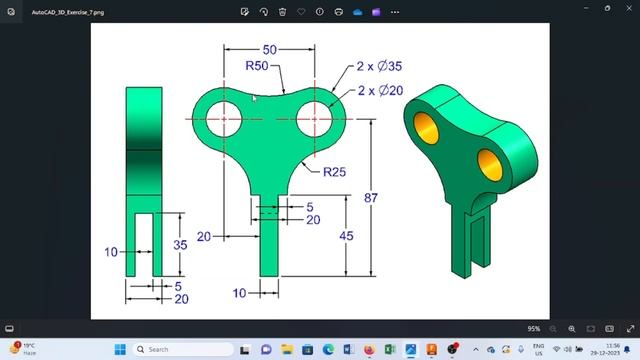Click the actual size icon
640x360 pixels.
tap(609, 329)
